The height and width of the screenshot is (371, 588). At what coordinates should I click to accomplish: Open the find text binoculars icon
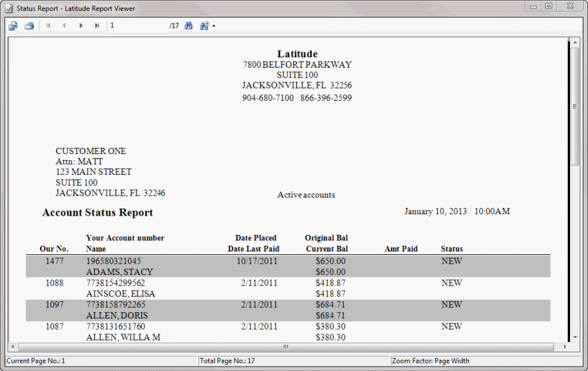tap(189, 26)
